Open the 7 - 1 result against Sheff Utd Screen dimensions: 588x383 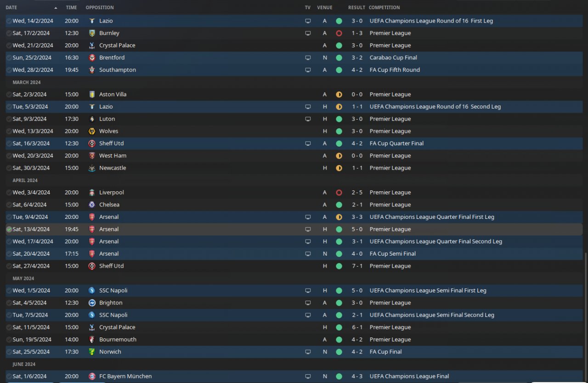[x=357, y=266]
